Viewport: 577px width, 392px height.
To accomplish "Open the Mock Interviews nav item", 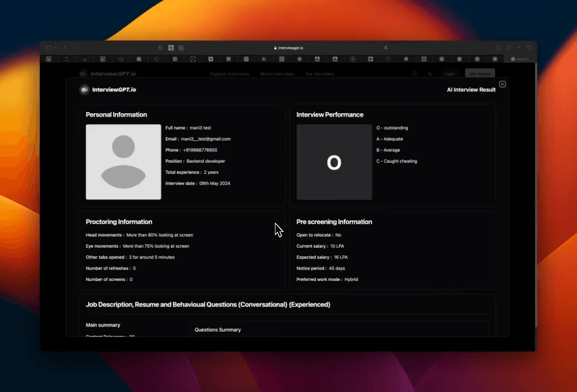I will (277, 74).
